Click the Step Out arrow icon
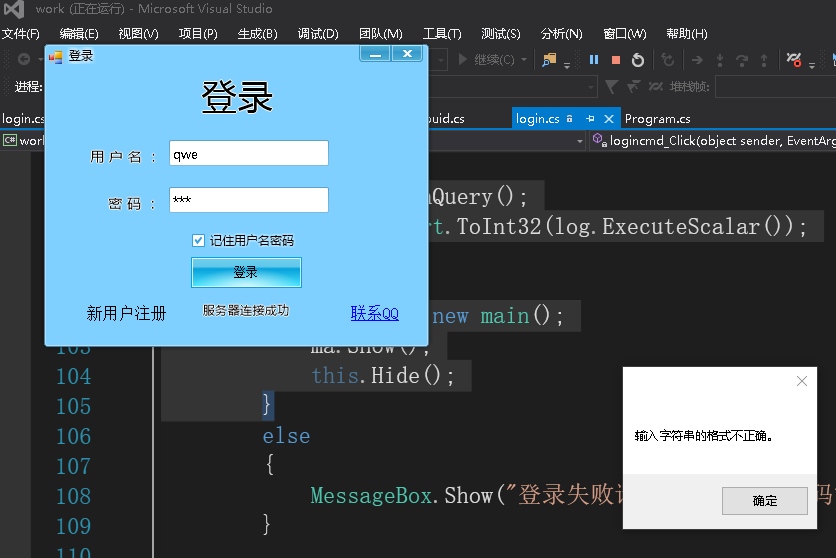This screenshot has width=836, height=558. pyautogui.click(x=763, y=60)
